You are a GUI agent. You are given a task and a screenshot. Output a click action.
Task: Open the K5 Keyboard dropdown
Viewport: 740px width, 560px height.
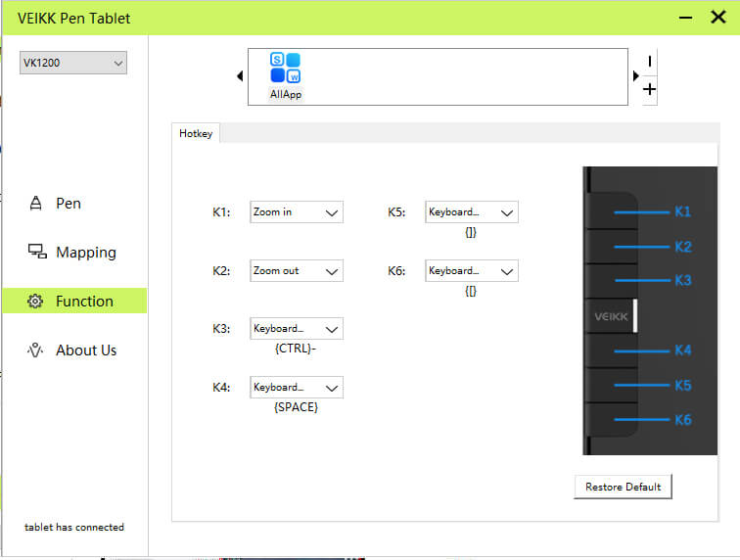[471, 211]
